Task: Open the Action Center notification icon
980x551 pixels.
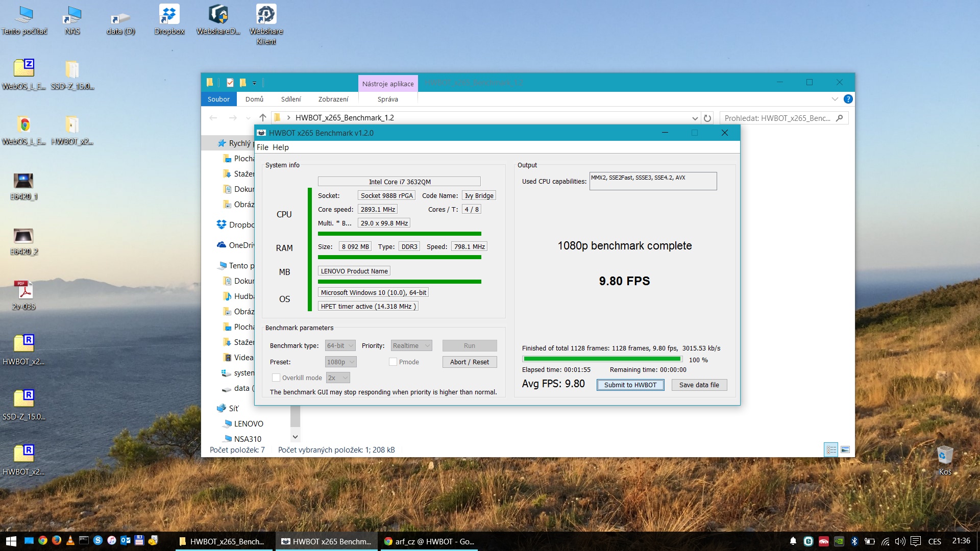Action: (916, 541)
